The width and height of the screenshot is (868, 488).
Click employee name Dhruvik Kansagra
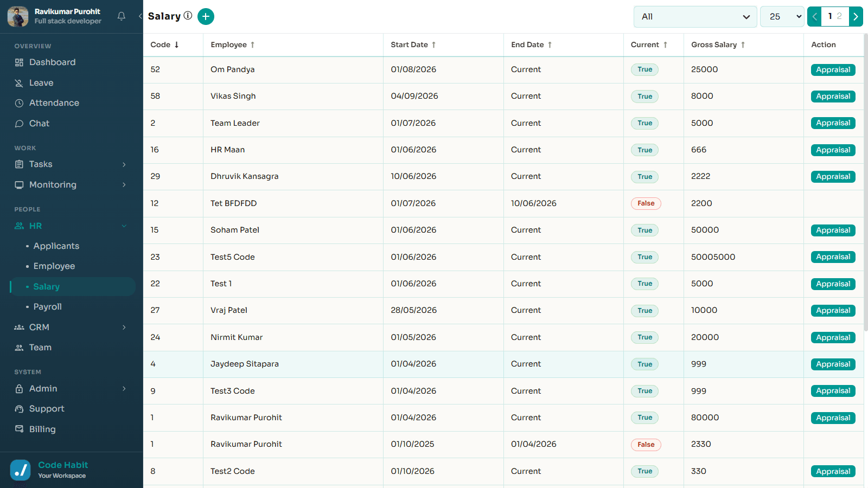(245, 176)
